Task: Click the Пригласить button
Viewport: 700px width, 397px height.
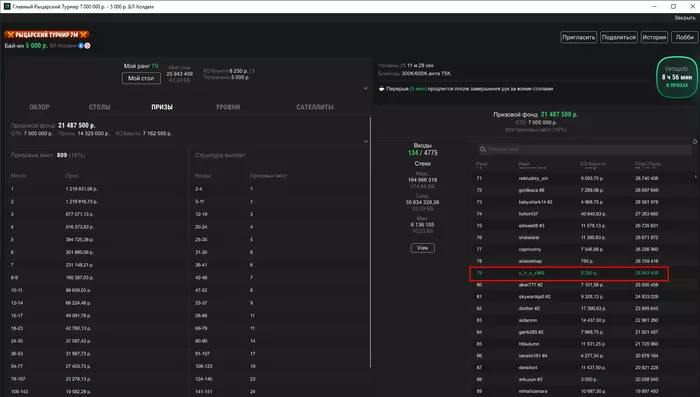Action: pos(579,38)
